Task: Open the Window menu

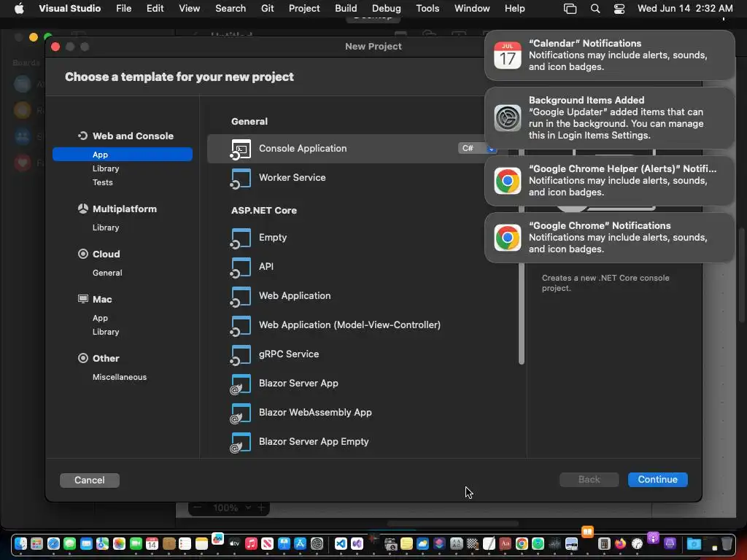Action: coord(472,9)
